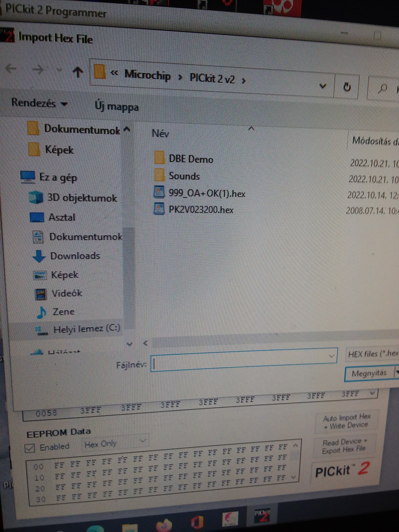Click the Helyi lemez (C:) drive icon
Viewport: 399px width, 532px height.
[42, 331]
